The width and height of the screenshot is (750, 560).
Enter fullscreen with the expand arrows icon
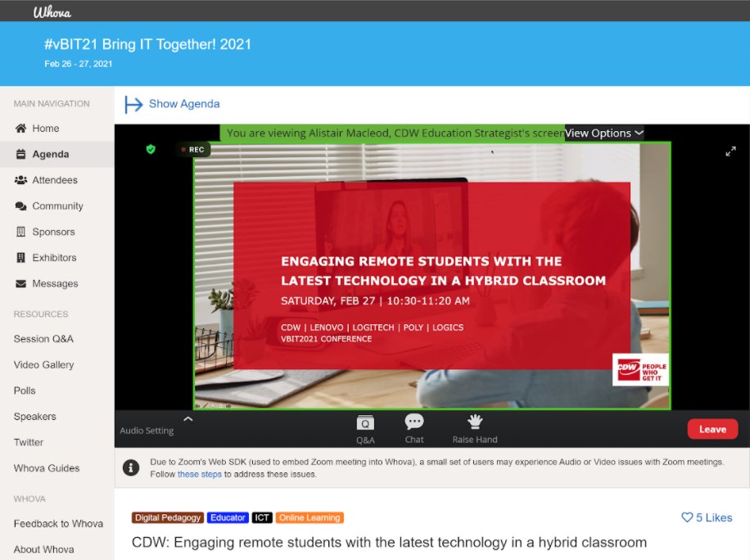point(730,151)
